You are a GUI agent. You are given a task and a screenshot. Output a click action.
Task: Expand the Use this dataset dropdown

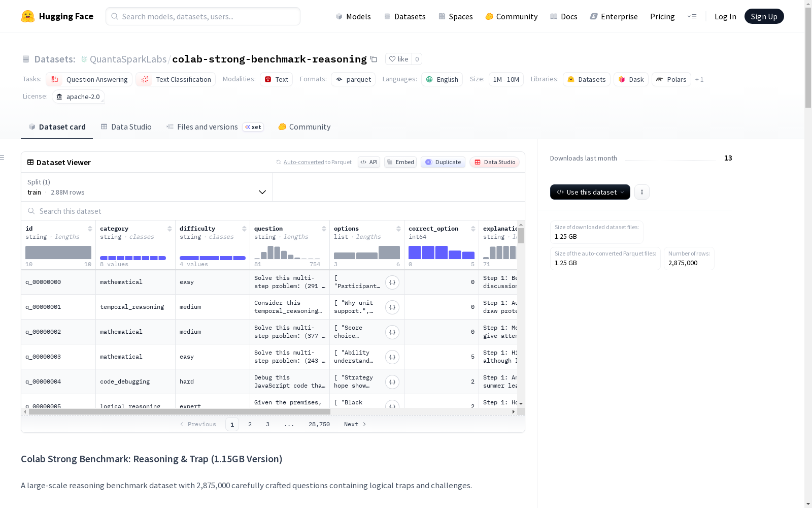(590, 192)
